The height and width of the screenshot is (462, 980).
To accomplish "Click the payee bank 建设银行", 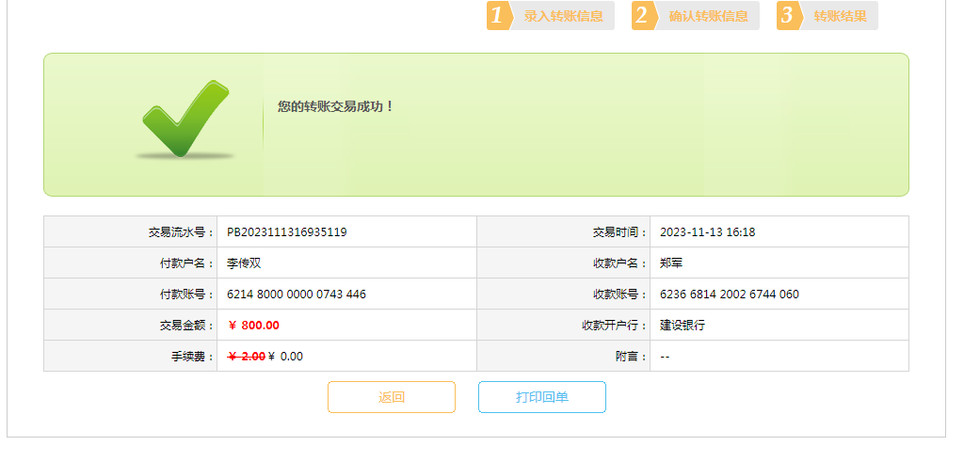I will point(682,326).
